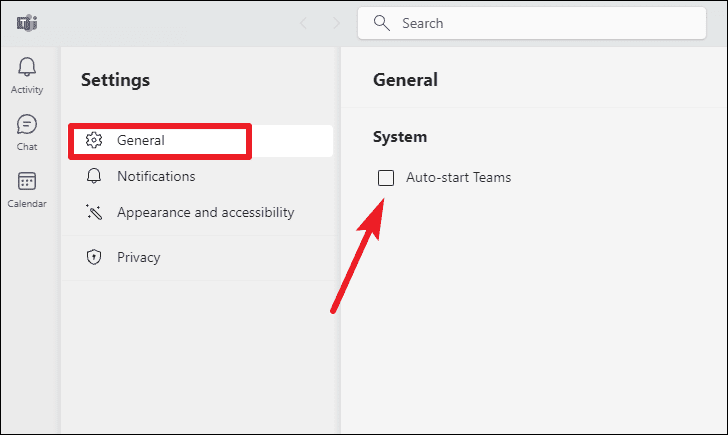Click the magnifying glass search icon
The height and width of the screenshot is (435, 728).
pyautogui.click(x=382, y=23)
